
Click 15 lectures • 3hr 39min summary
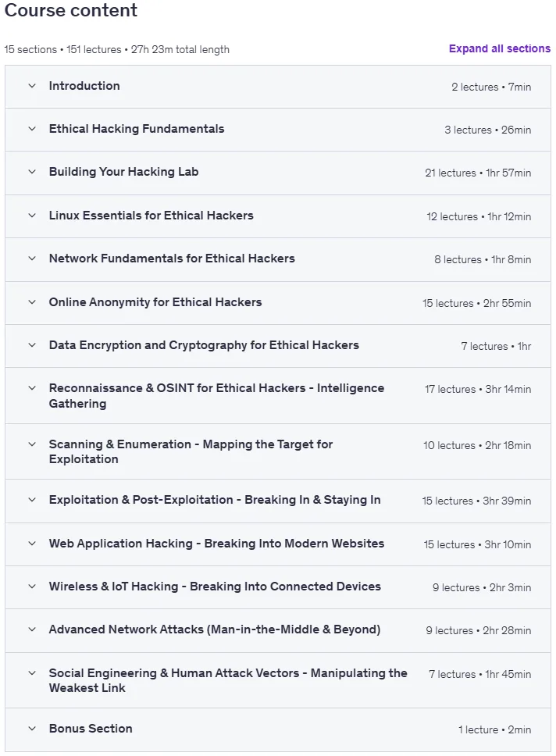[476, 501]
